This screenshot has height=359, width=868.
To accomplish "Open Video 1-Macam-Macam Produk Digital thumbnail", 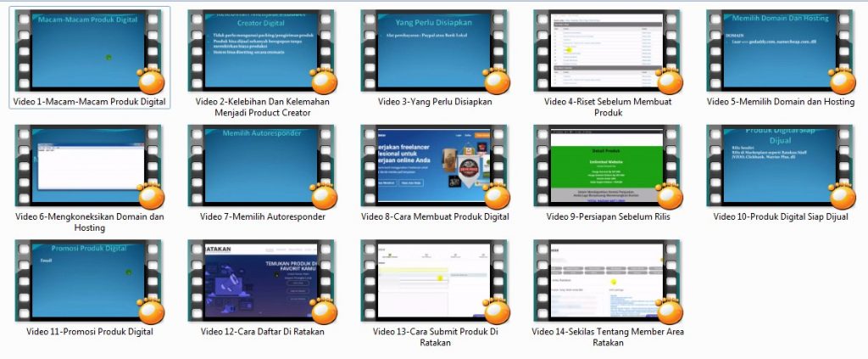I will pos(89,50).
